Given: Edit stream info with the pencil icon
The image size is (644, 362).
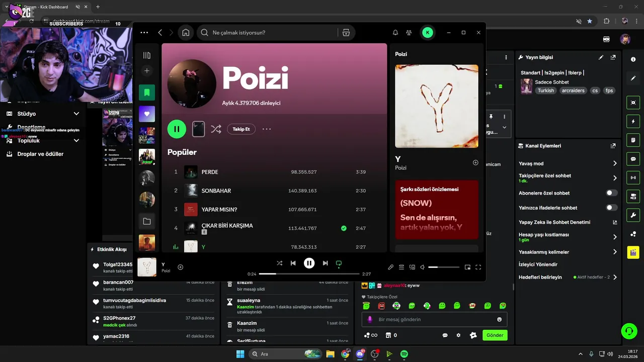Looking at the screenshot, I should click(x=601, y=57).
